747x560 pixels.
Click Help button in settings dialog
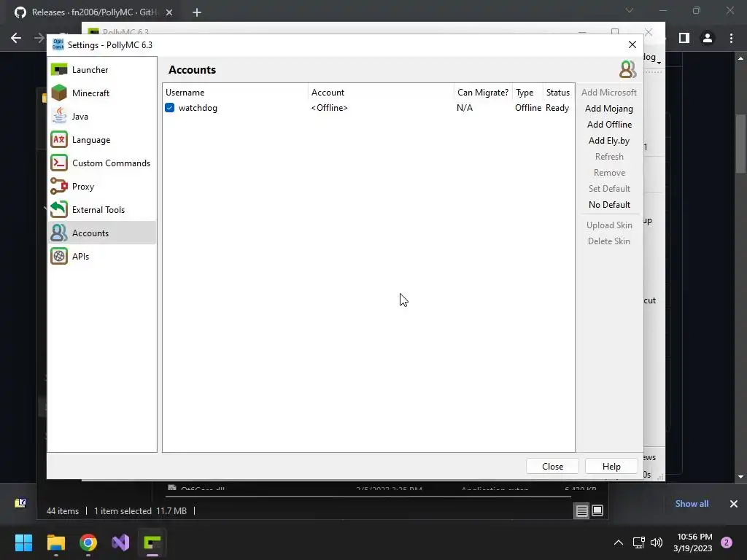click(x=611, y=466)
